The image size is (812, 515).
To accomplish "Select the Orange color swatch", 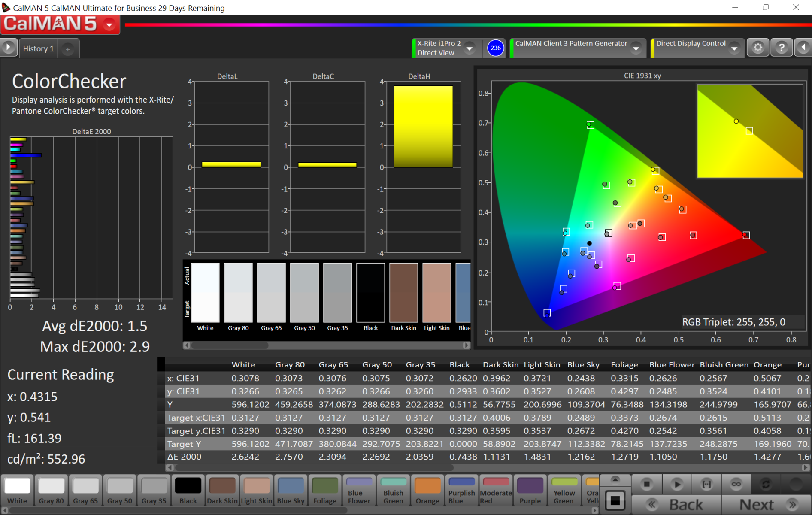I will pyautogui.click(x=427, y=490).
